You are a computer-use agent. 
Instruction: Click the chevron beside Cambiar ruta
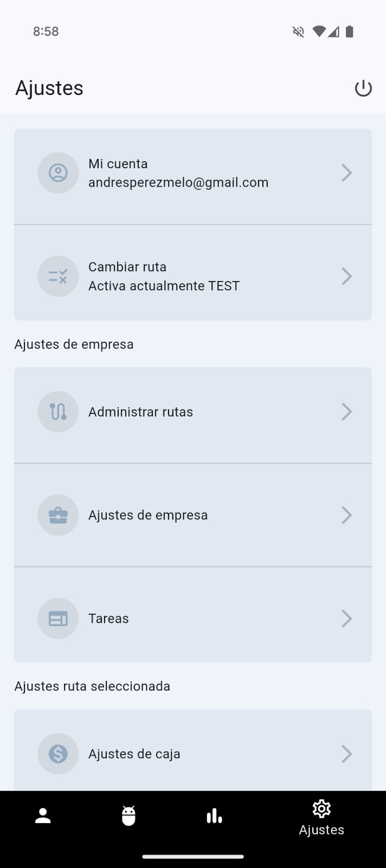pos(346,276)
